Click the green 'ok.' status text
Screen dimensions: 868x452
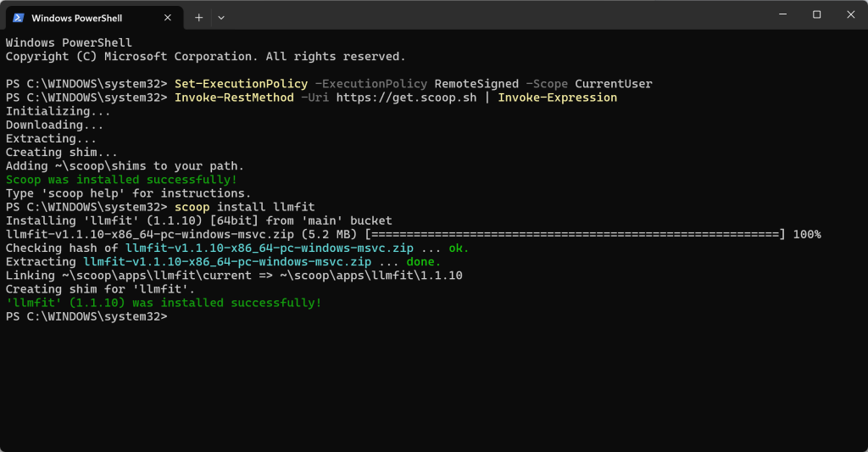tap(459, 248)
